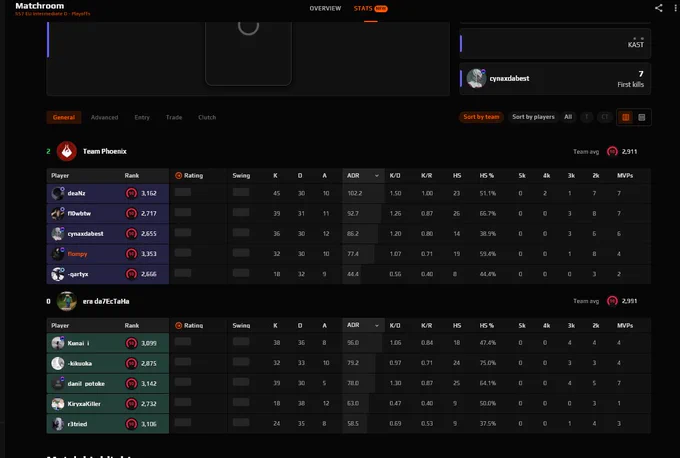Click the Playoffs subtitle under Matchroom
The height and width of the screenshot is (458, 680).
pyautogui.click(x=52, y=14)
